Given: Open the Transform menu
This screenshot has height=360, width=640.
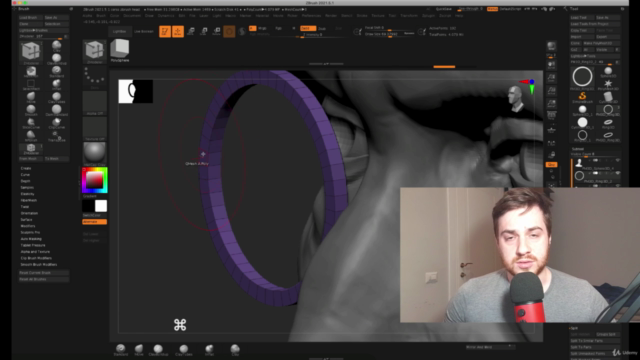Looking at the screenshot, I should (x=409, y=16).
